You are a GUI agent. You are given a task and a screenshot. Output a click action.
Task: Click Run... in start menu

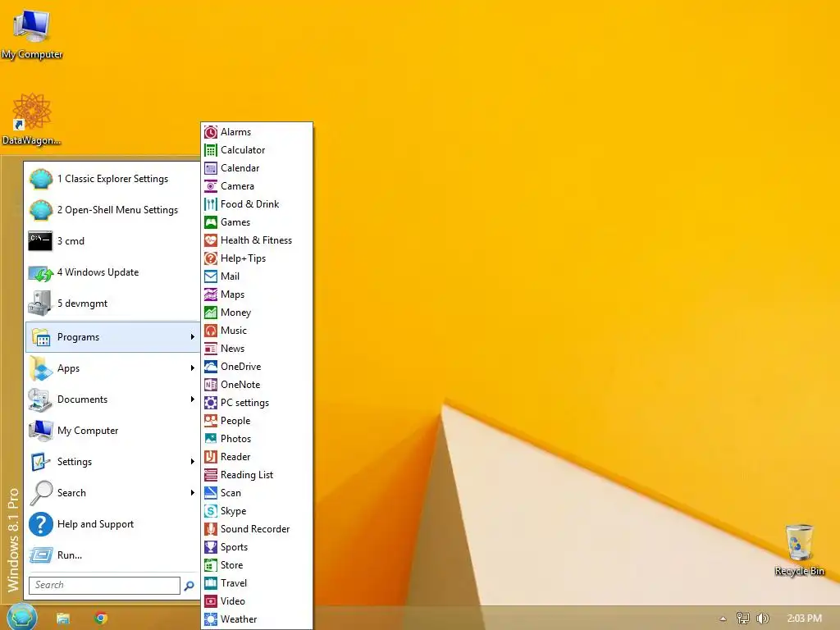[x=112, y=555]
